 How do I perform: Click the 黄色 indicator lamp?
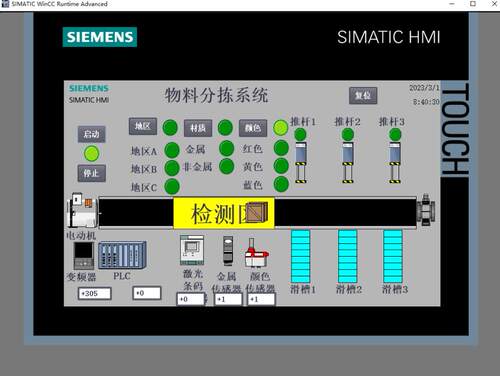click(x=281, y=166)
